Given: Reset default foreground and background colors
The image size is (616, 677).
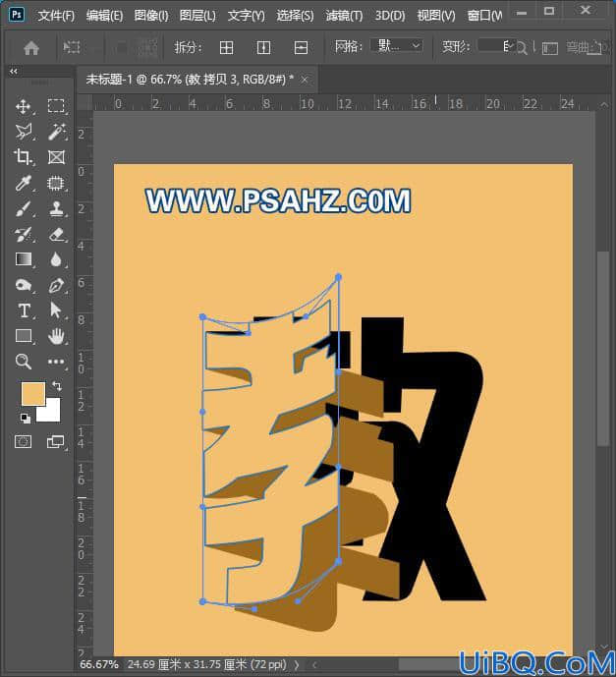Looking at the screenshot, I should point(26,418).
